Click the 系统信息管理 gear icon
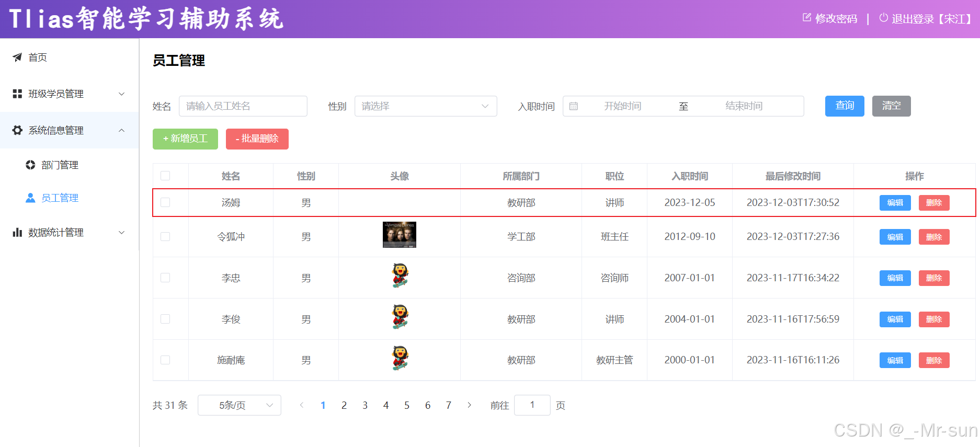980x447 pixels. [x=17, y=130]
